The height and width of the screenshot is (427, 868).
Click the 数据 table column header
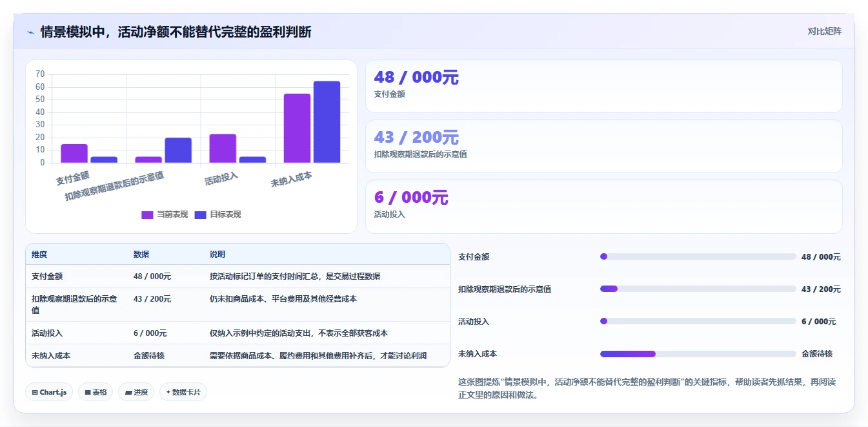click(x=141, y=255)
